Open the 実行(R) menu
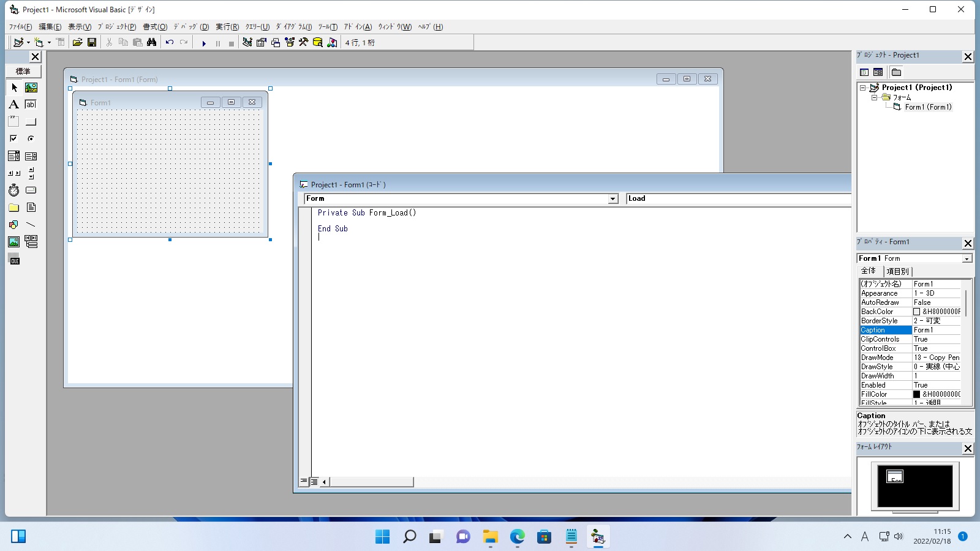The height and width of the screenshot is (551, 980). click(x=227, y=27)
